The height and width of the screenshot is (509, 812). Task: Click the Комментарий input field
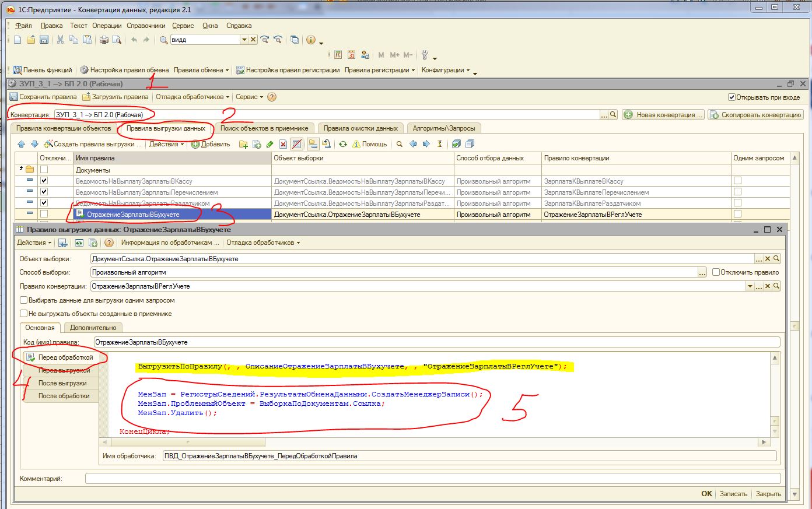point(432,479)
